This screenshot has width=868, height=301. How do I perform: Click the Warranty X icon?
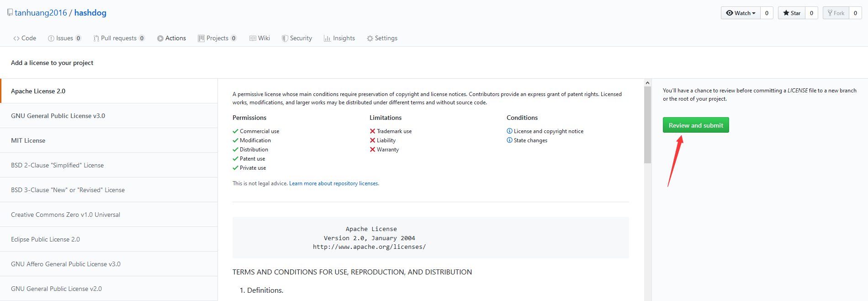coord(372,150)
